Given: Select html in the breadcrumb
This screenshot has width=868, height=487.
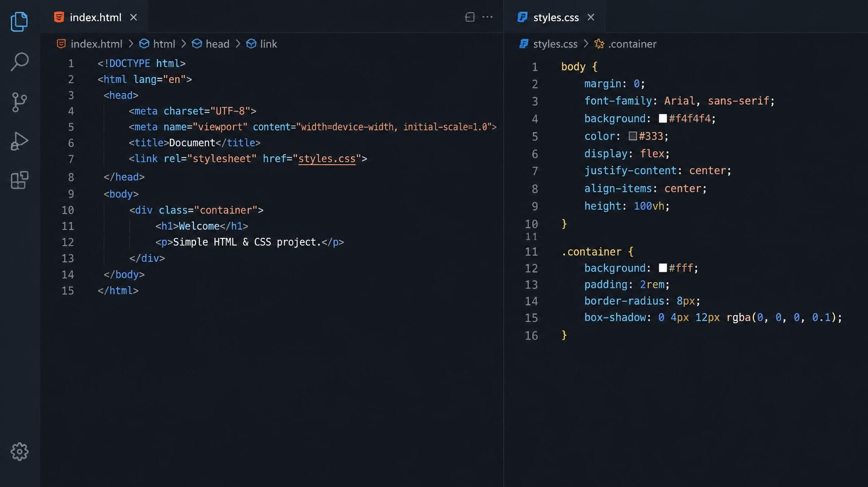Looking at the screenshot, I should pyautogui.click(x=164, y=44).
